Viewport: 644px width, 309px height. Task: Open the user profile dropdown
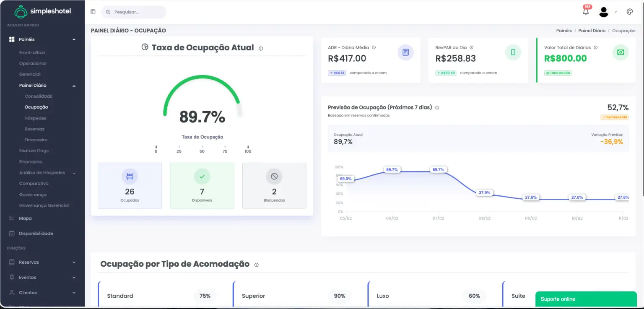point(603,11)
